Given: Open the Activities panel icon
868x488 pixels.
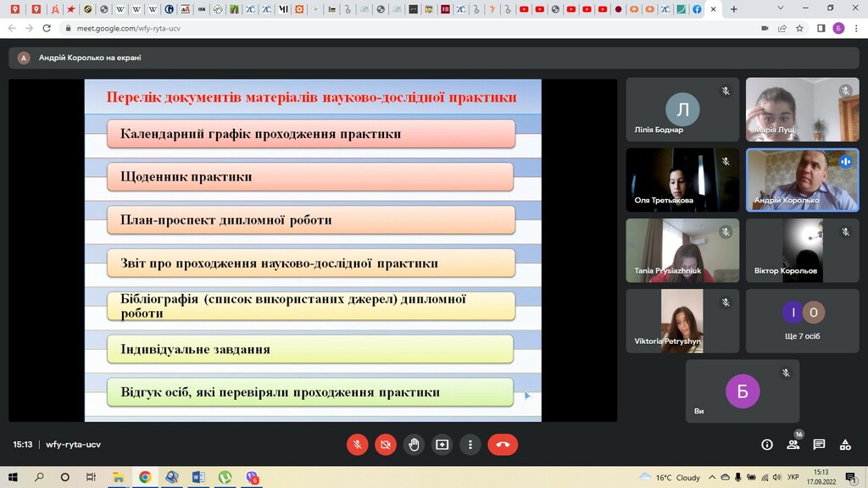Looking at the screenshot, I should click(845, 444).
